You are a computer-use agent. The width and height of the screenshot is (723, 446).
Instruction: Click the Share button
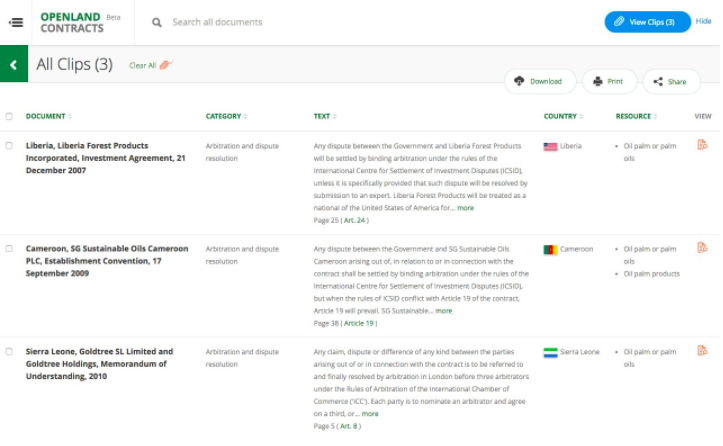671,82
